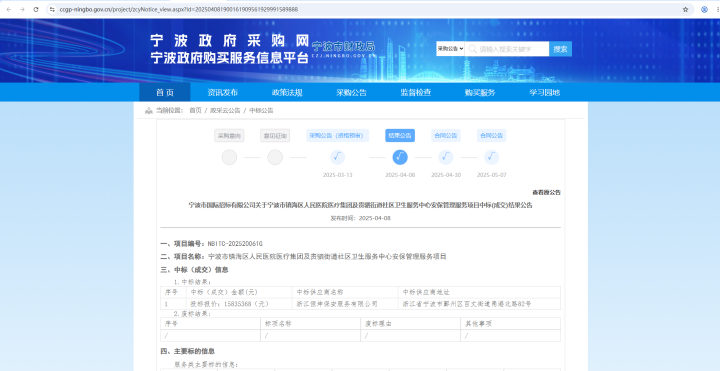Screen dimensions: 720x371
Task: Click the 三、中标（成交）信息 heading
Action: tap(194, 270)
